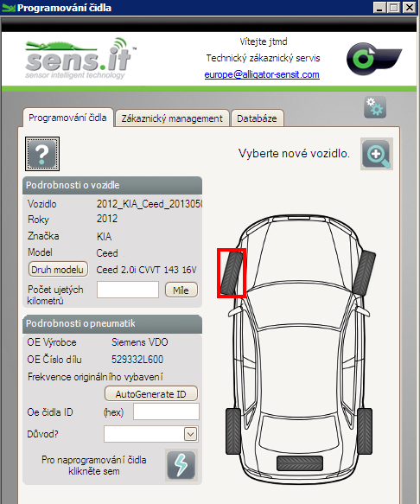
Task: Close the Programování čidla window
Action: [x=410, y=8]
